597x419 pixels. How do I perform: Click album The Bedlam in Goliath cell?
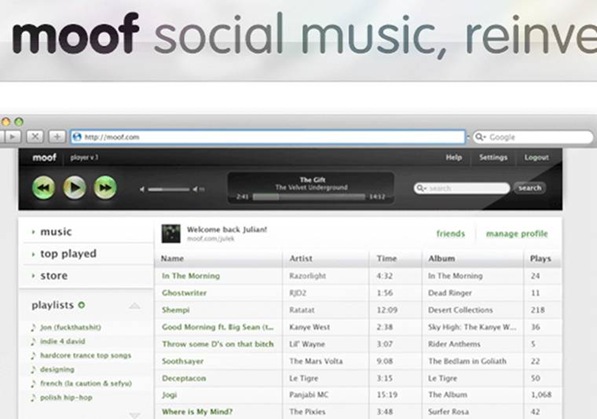click(467, 361)
